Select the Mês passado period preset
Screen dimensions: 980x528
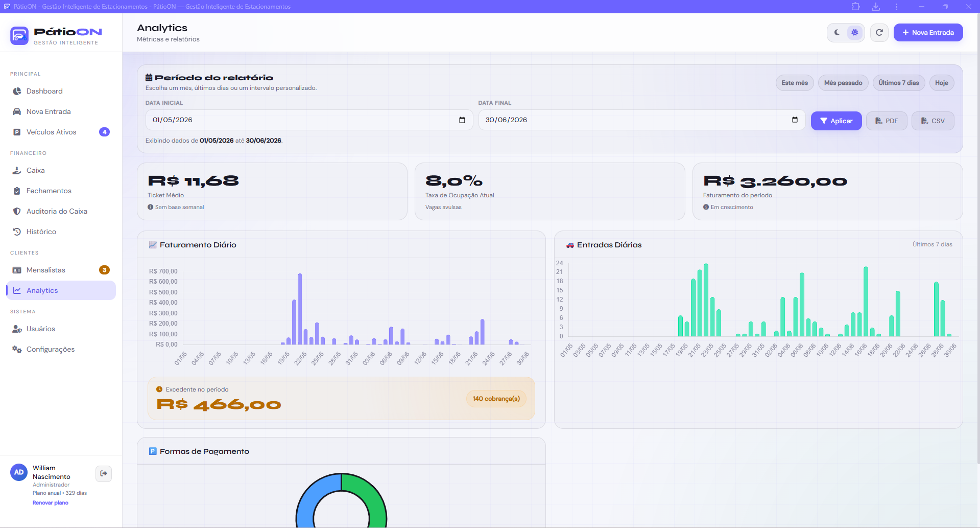(x=843, y=83)
